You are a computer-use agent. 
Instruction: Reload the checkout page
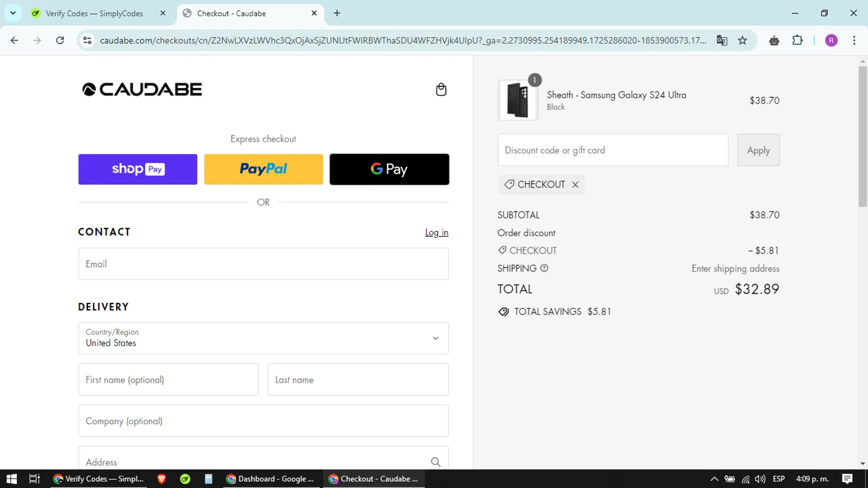pos(60,41)
